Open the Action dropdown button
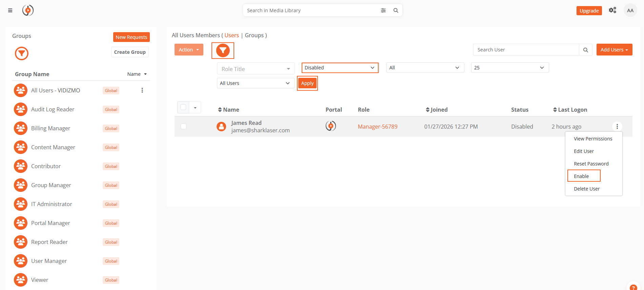The image size is (644, 290). tap(189, 50)
